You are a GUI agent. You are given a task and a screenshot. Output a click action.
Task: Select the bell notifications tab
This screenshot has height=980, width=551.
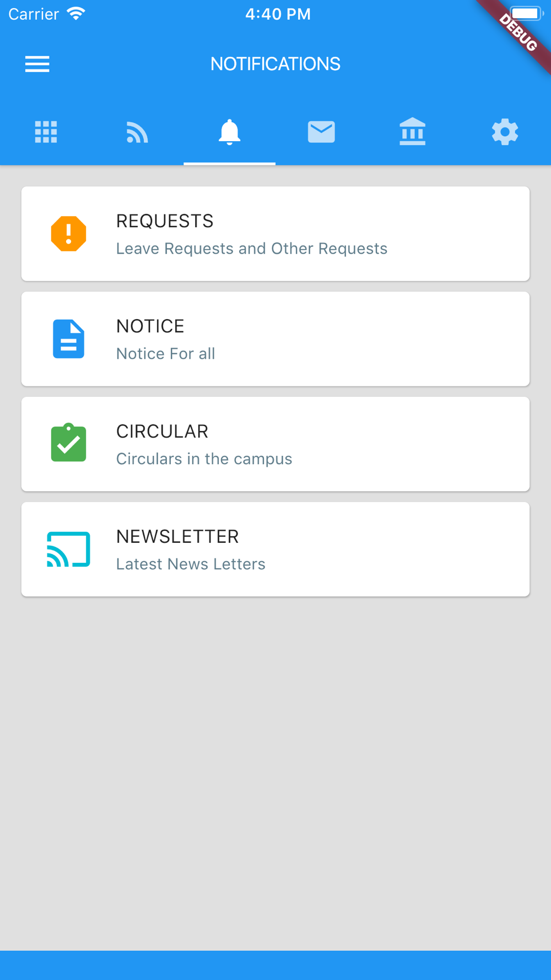click(x=229, y=132)
